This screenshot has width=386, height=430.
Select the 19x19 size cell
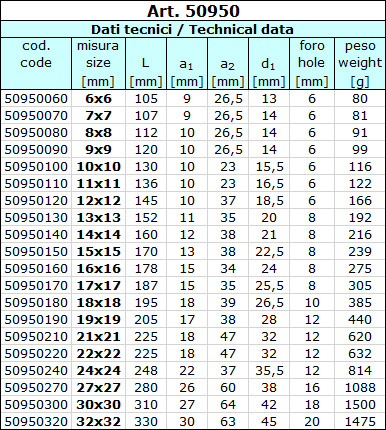click(x=98, y=320)
